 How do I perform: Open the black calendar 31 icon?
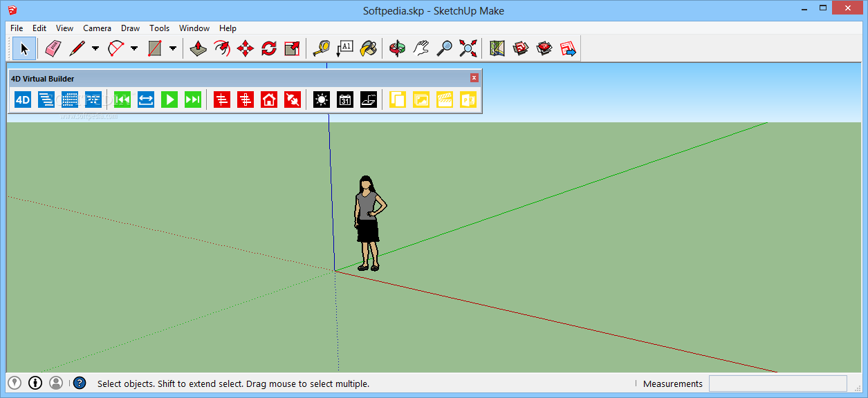click(x=345, y=99)
